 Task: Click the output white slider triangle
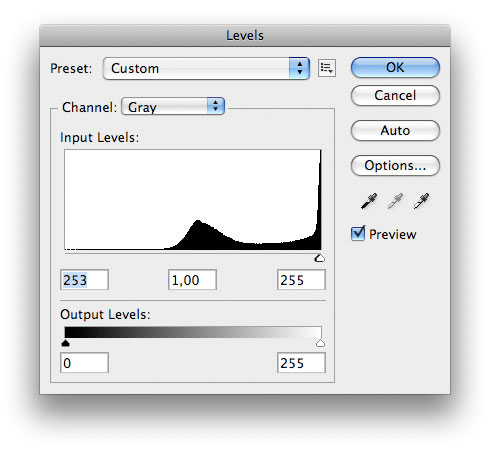point(320,343)
